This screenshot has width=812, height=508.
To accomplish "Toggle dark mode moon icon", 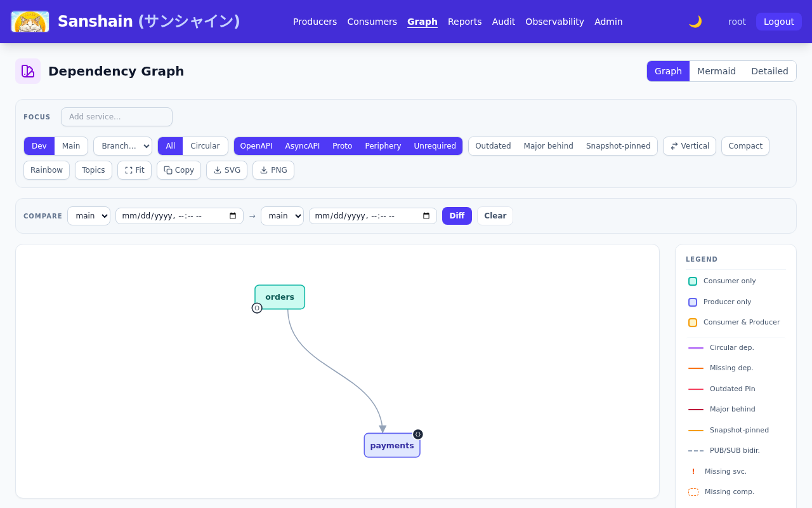I will pyautogui.click(x=695, y=22).
